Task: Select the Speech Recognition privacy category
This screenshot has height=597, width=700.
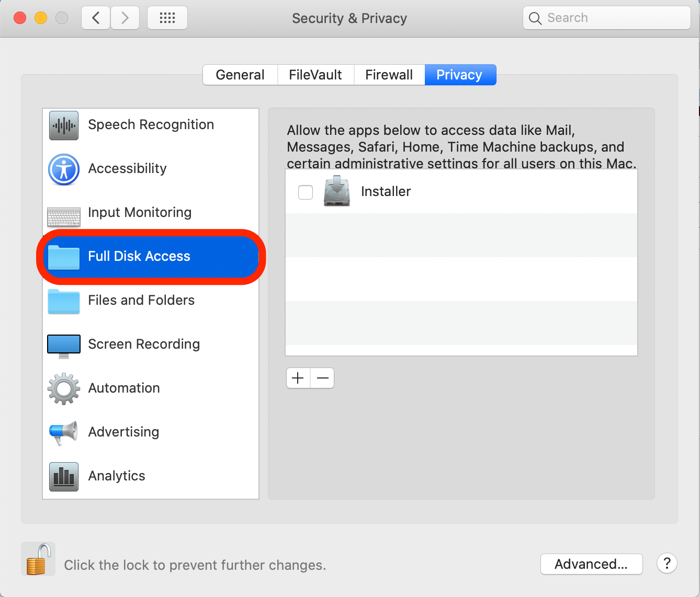Action: tap(151, 124)
